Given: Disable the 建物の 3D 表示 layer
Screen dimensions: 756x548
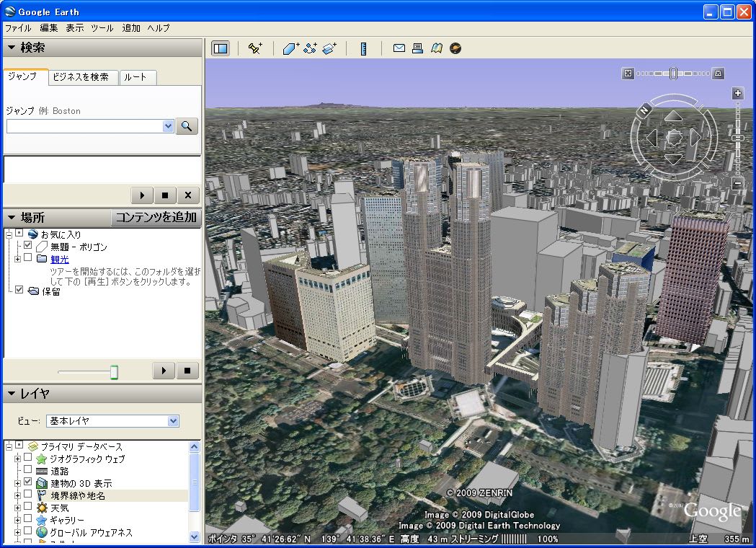Looking at the screenshot, I should [28, 482].
